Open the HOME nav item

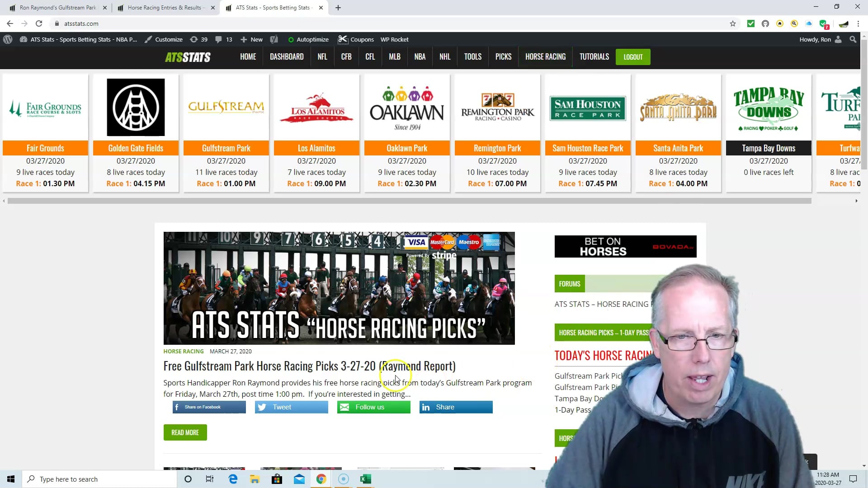(248, 57)
